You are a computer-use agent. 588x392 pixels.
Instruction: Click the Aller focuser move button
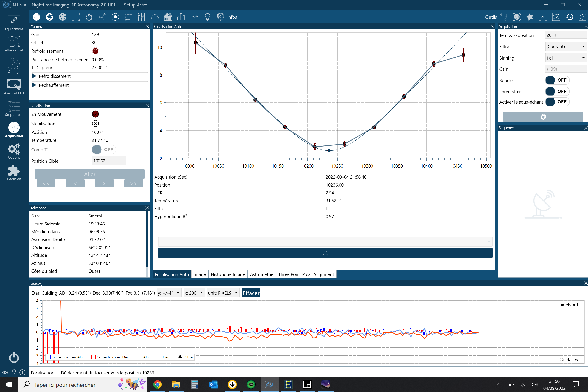(90, 174)
